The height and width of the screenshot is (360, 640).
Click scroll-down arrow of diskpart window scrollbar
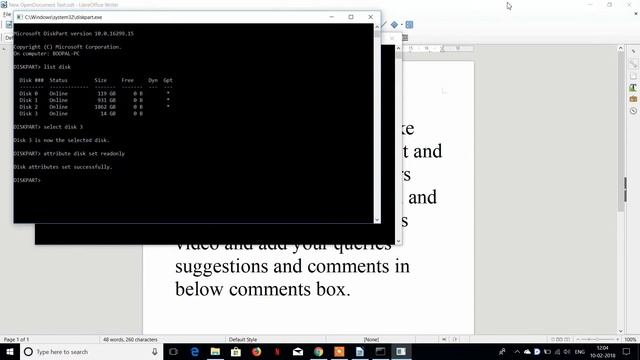[377, 220]
